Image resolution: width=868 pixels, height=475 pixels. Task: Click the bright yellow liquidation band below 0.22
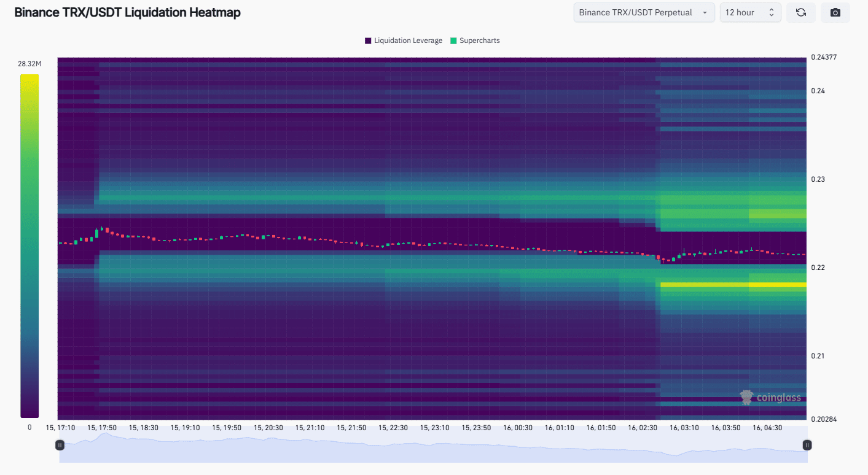[x=734, y=285]
